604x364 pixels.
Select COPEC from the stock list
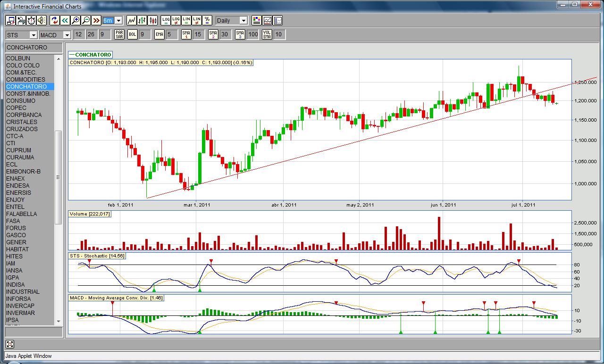point(17,108)
